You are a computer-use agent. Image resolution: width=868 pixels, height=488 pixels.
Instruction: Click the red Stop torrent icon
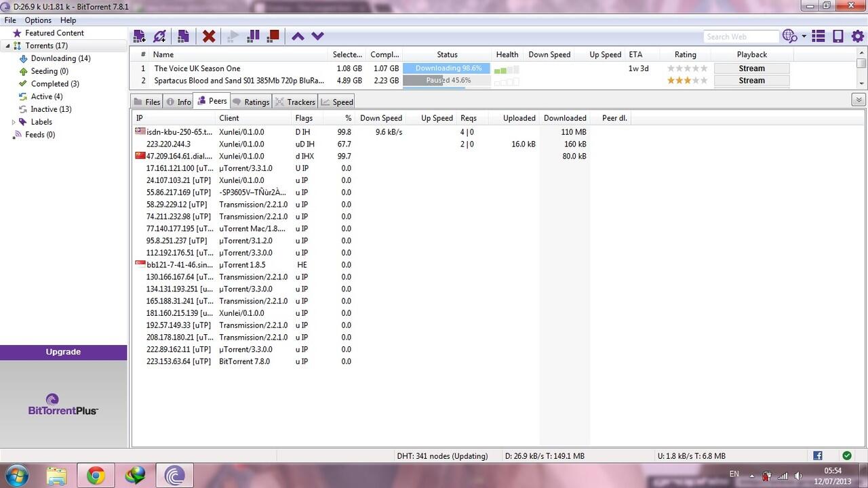[273, 36]
